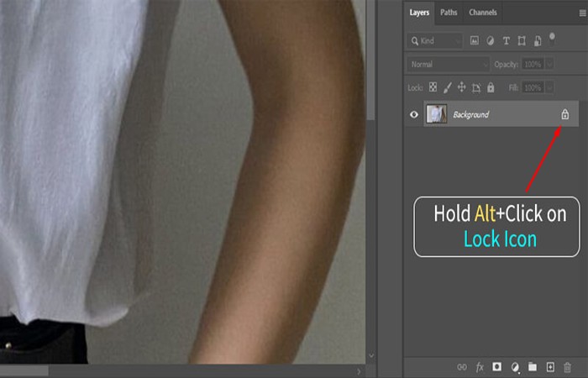588x378 pixels.
Task: Create a new group folder
Action: coord(533,367)
